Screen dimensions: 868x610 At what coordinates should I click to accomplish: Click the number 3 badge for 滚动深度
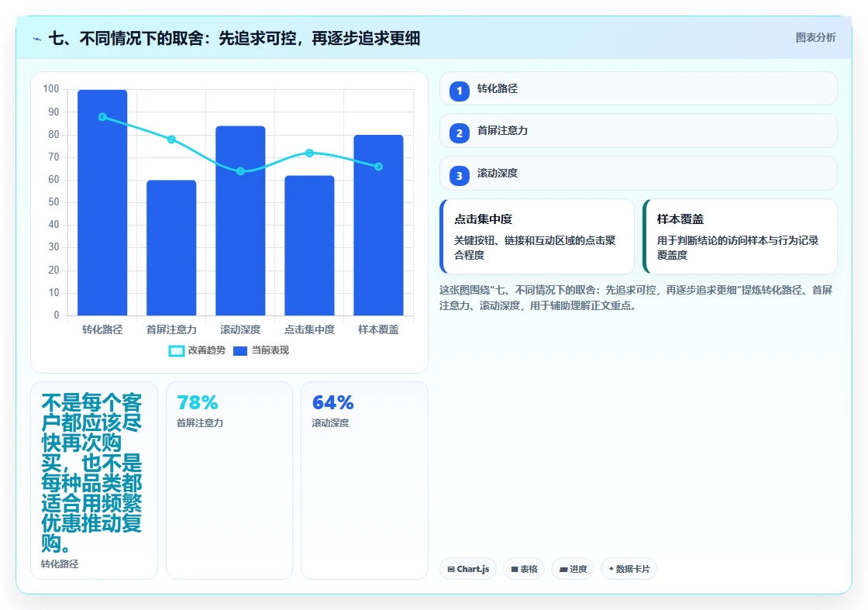[459, 175]
